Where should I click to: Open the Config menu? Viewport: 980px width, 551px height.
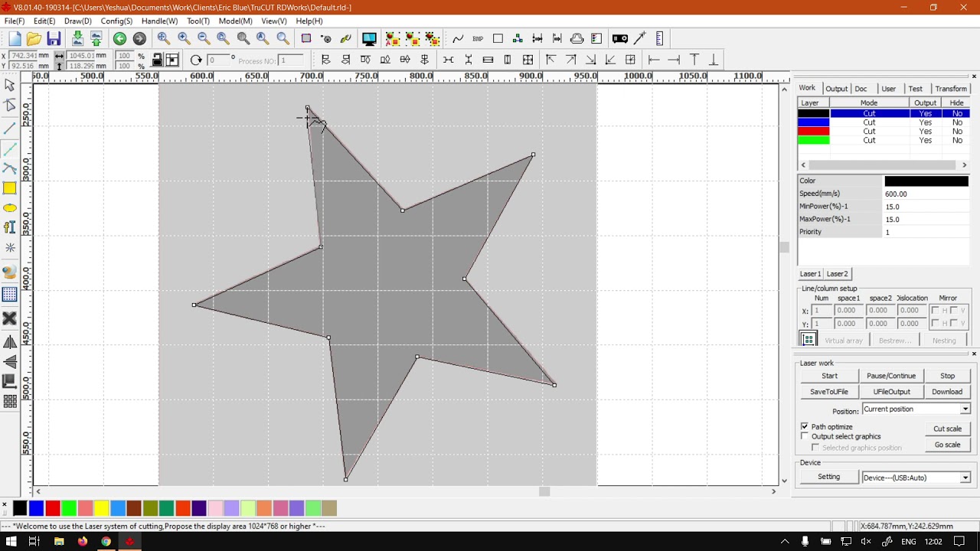(x=116, y=21)
